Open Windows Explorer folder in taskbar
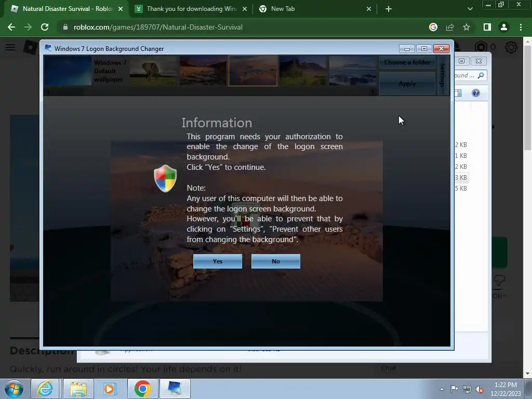Screen dimensions: 532x399 tap(78, 389)
